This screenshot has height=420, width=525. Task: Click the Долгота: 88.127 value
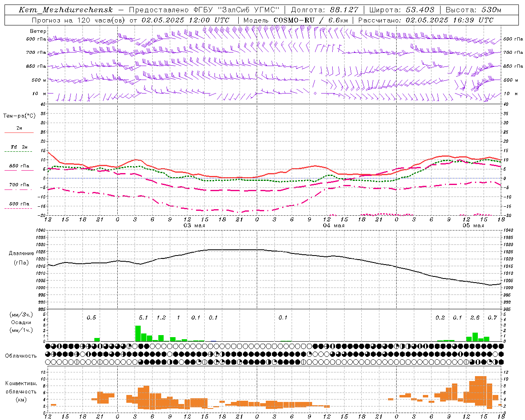point(324,10)
